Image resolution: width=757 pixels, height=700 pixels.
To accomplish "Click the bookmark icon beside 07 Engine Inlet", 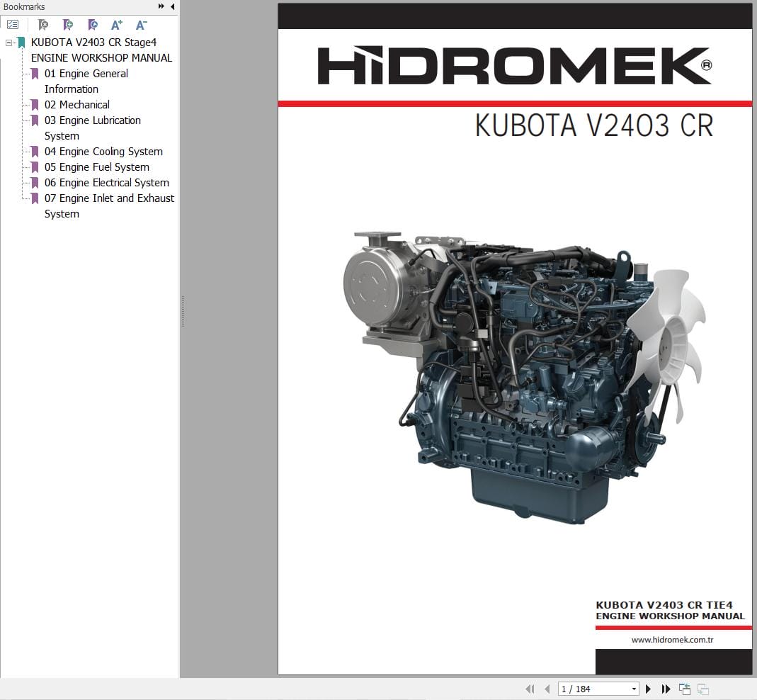I will pos(35,198).
